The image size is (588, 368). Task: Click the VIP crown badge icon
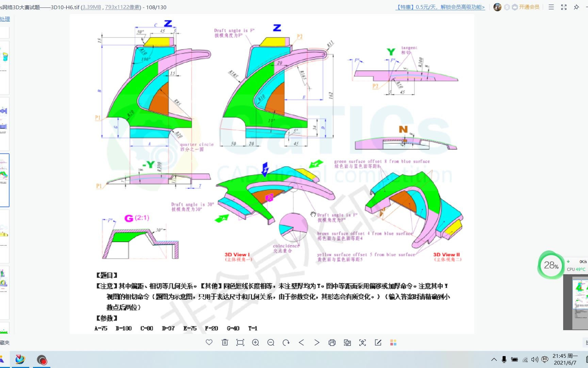[x=514, y=7]
